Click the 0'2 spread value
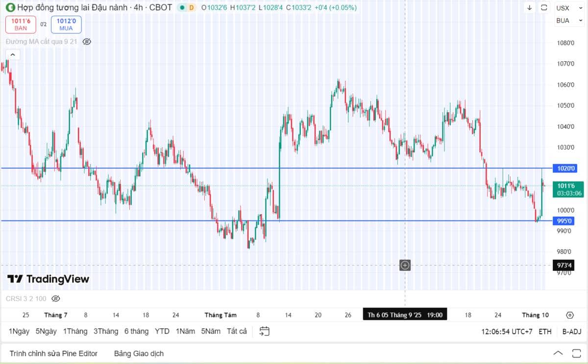This screenshot has height=364, width=588. [43, 24]
